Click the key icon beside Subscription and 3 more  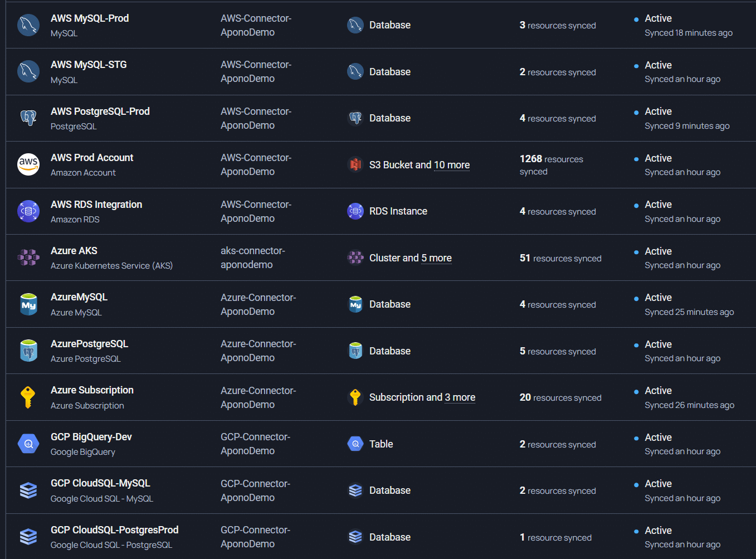point(355,397)
